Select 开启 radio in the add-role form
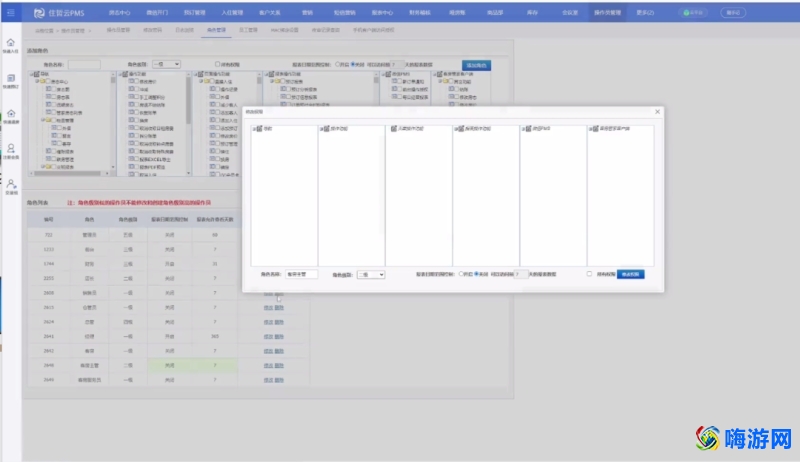The width and height of the screenshot is (800, 462). [337, 64]
